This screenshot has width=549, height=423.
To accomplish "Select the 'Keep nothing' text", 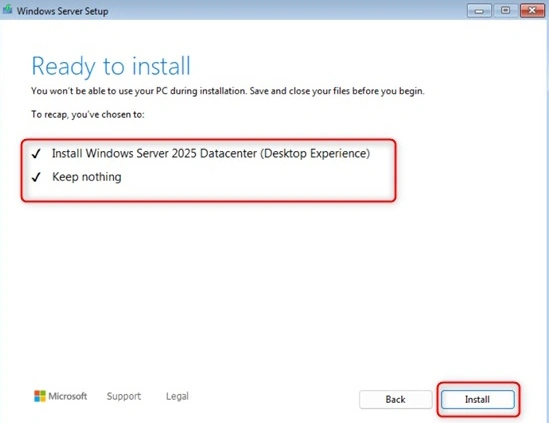I will [87, 177].
